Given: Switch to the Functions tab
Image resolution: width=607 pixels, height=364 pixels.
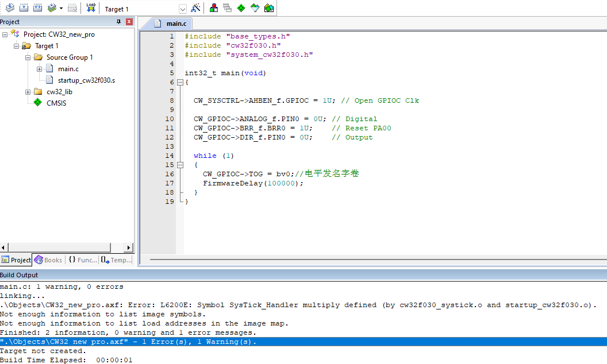Looking at the screenshot, I should (x=82, y=260).
